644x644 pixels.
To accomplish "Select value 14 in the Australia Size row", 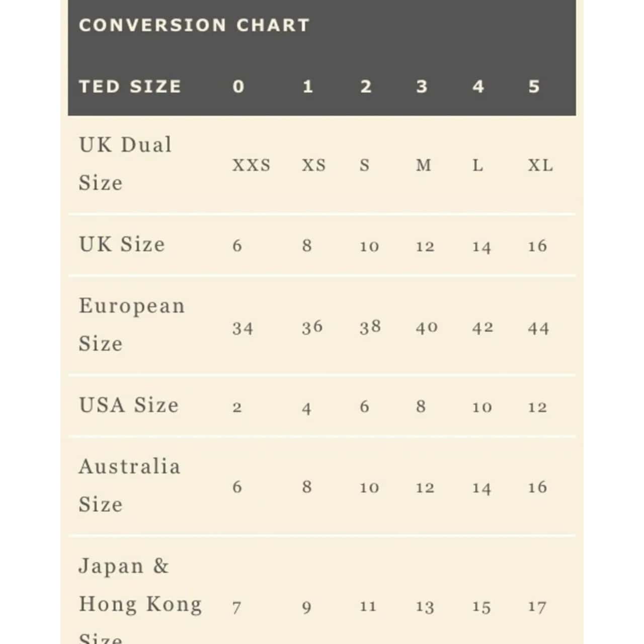I will click(481, 488).
